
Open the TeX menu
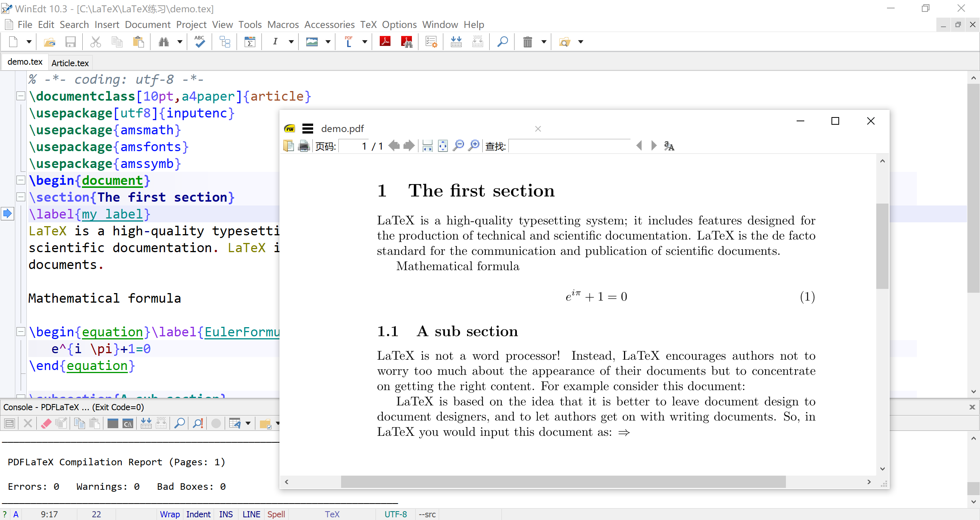(368, 24)
